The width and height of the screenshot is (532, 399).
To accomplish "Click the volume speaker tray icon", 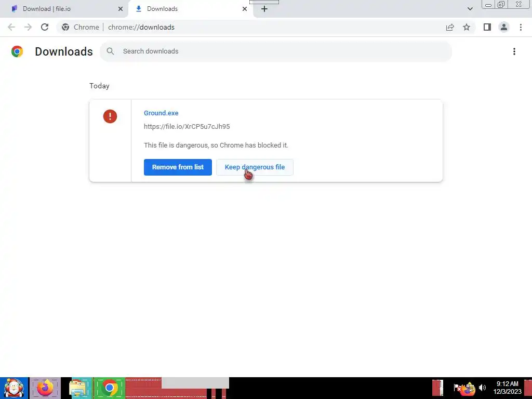I will (482, 388).
